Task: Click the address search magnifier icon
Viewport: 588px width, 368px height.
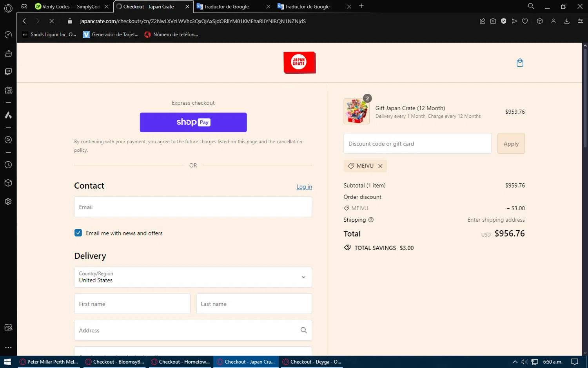Action: click(303, 330)
